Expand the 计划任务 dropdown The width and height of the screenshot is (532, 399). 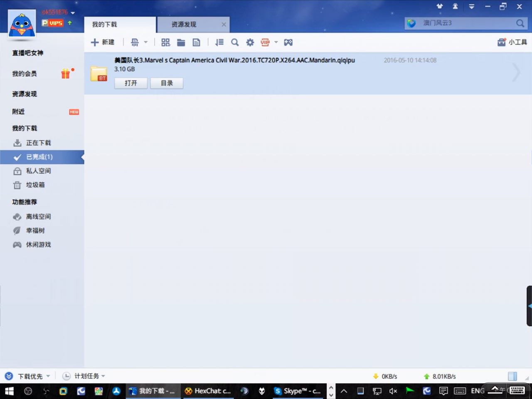tap(103, 376)
